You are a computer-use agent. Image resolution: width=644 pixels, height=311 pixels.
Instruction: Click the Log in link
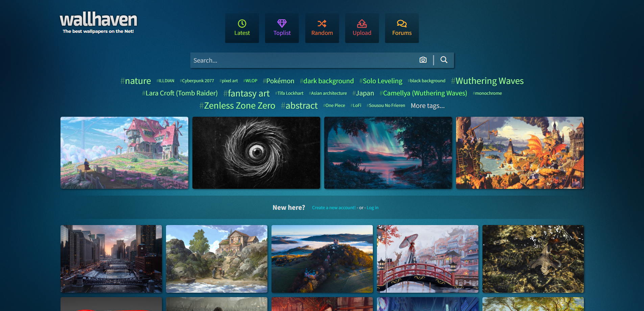[x=373, y=208]
